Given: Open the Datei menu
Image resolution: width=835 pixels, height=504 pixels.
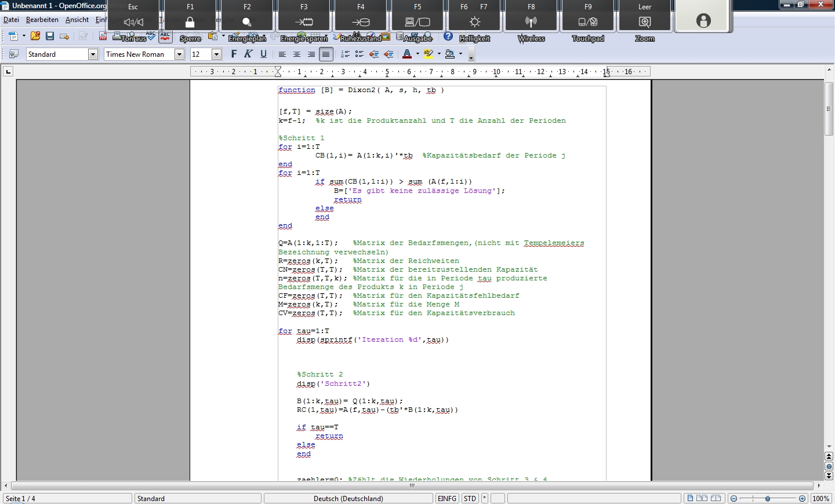Looking at the screenshot, I should pyautogui.click(x=11, y=20).
